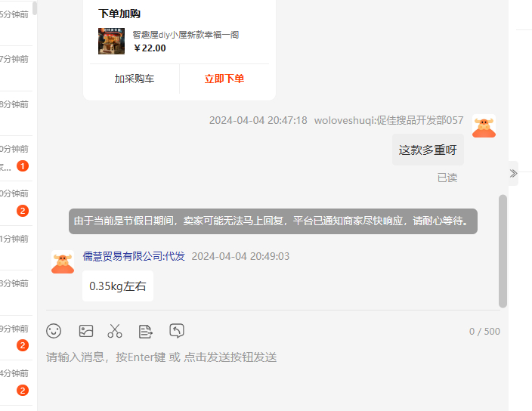Viewport: 532px width, 411px height.
Task: Click the chat history reply icon
Action: 177,331
